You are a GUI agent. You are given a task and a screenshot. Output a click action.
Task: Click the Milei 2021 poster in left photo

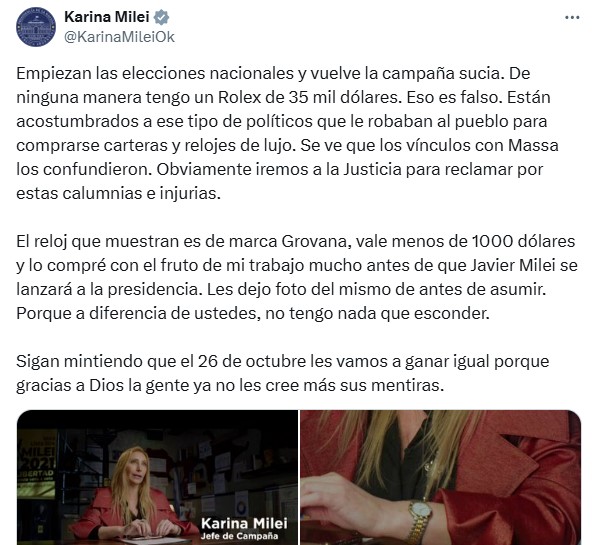click(37, 464)
